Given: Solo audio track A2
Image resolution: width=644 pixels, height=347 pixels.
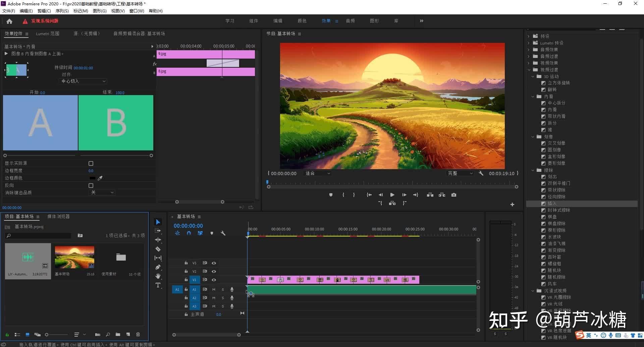Looking at the screenshot, I should pyautogui.click(x=223, y=298).
